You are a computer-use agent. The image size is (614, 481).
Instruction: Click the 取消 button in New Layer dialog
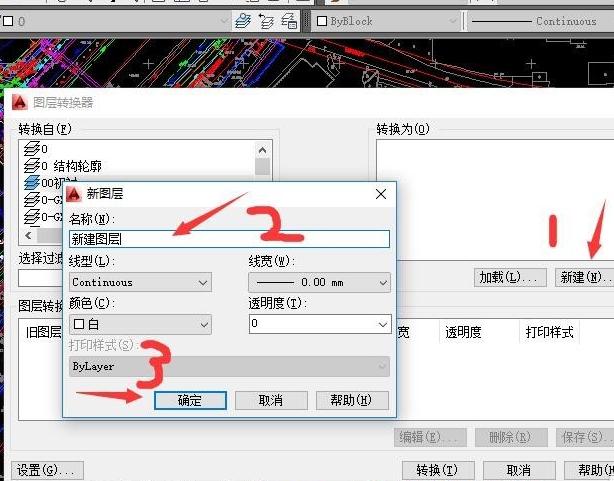pos(271,400)
